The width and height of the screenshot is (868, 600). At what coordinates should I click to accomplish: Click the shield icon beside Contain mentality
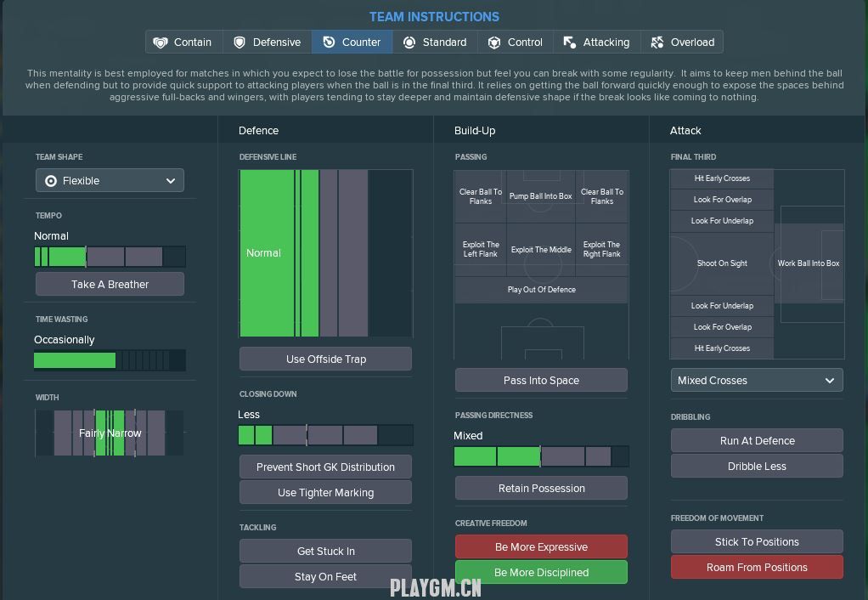(x=160, y=42)
